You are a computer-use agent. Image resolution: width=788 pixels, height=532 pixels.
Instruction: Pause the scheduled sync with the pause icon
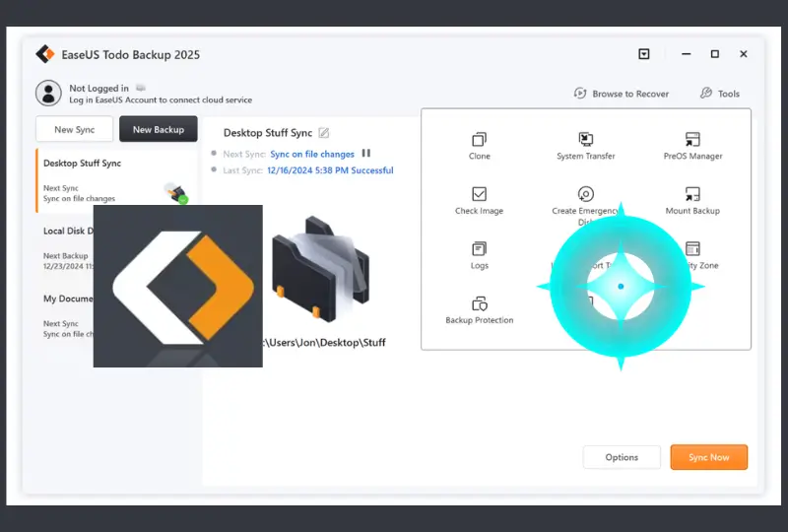pyautogui.click(x=366, y=154)
